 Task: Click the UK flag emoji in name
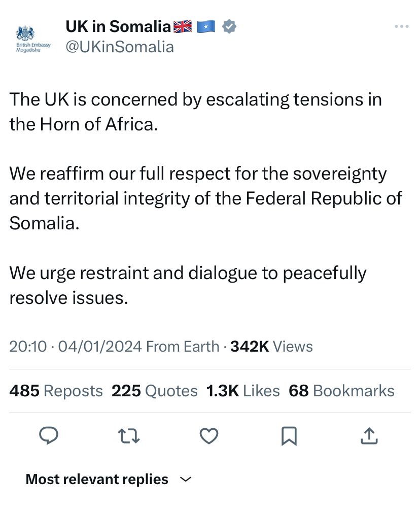[x=183, y=26]
